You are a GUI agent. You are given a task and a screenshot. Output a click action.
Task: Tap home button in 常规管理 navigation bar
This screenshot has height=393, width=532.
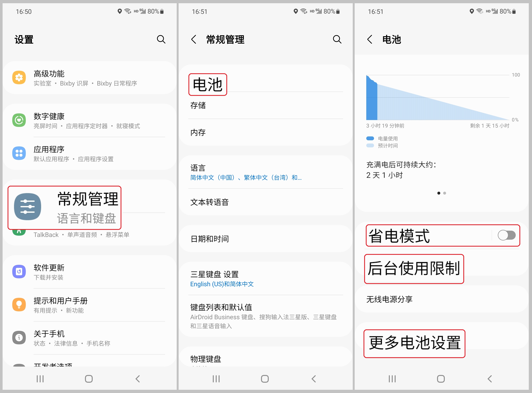click(265, 379)
